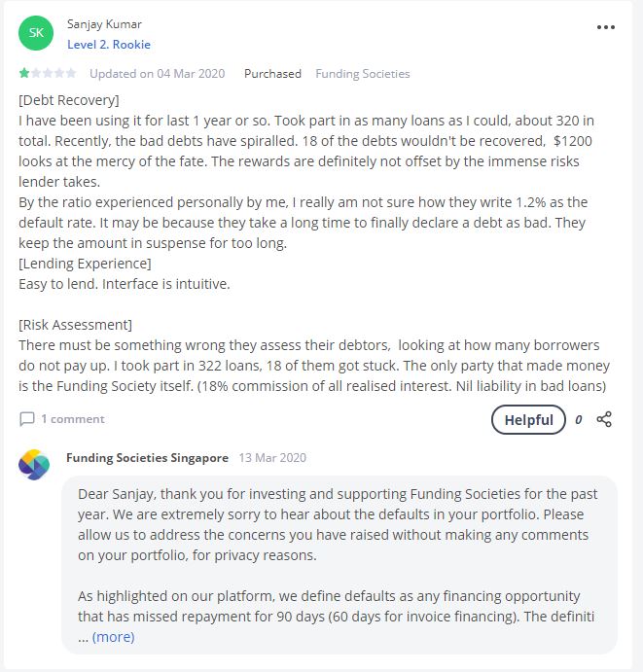The height and width of the screenshot is (672, 643).
Task: Expand the reply with (more) link
Action: (x=113, y=637)
